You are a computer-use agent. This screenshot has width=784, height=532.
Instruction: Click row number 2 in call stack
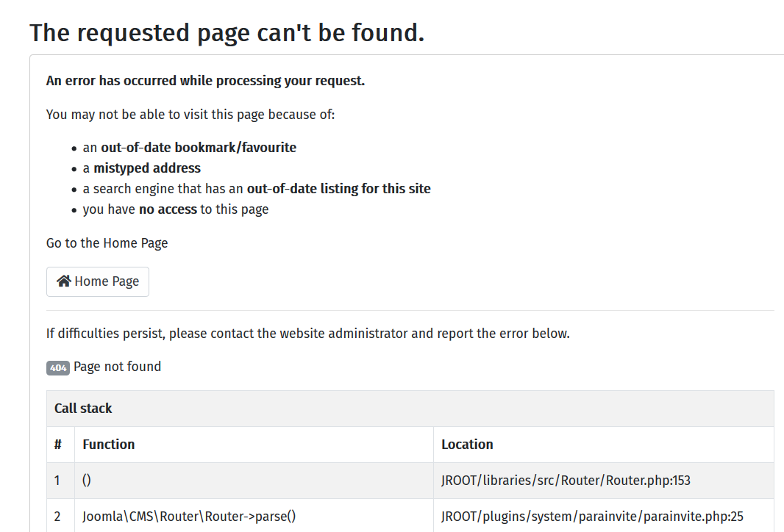tap(60, 517)
